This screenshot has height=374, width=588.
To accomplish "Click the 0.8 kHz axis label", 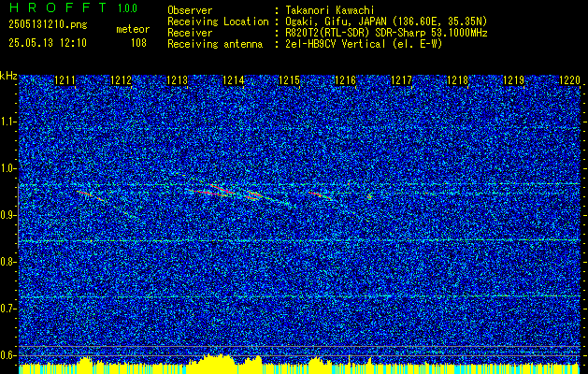I will (x=8, y=262).
